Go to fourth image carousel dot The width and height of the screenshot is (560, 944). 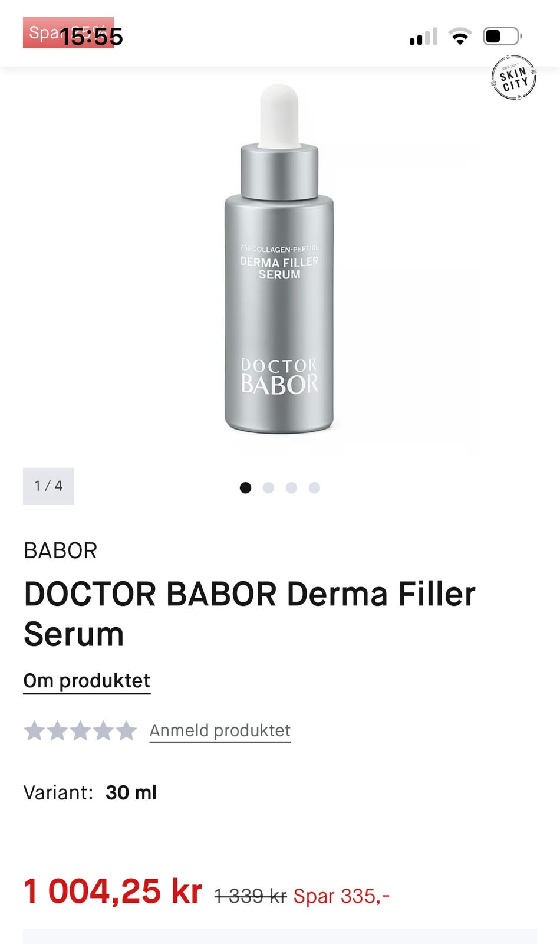pyautogui.click(x=314, y=487)
